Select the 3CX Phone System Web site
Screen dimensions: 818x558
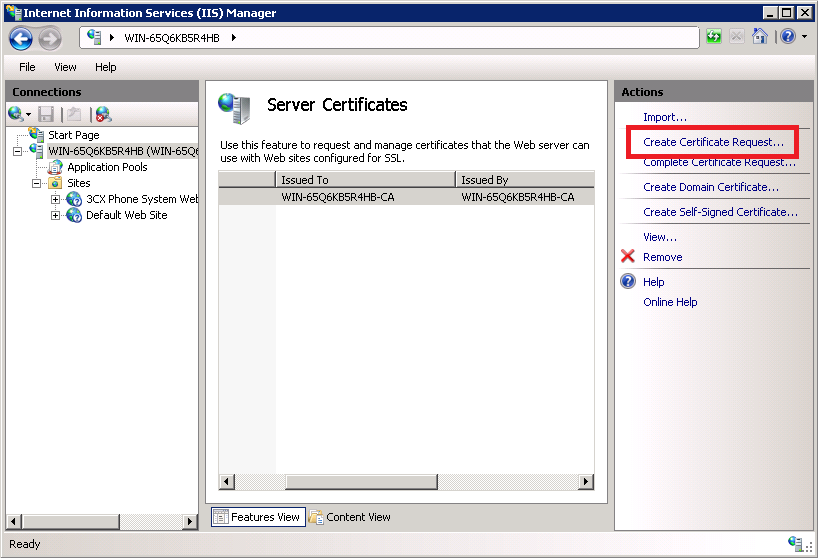click(142, 199)
